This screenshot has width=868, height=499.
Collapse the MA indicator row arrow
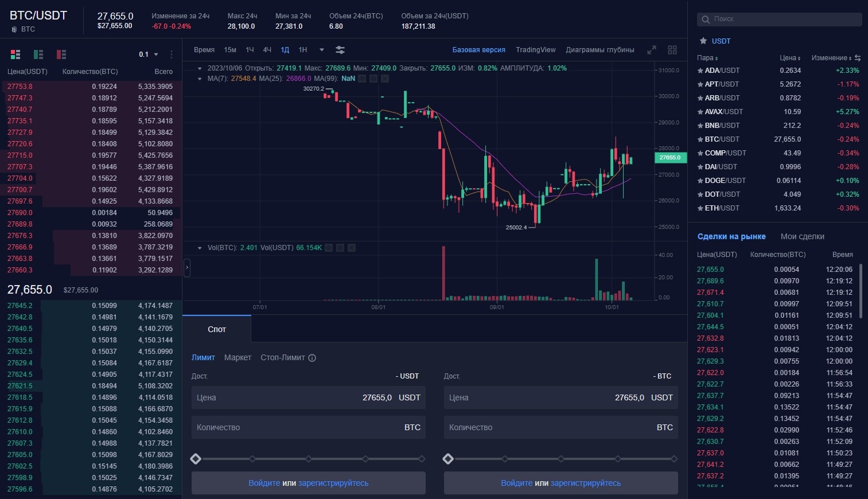[200, 79]
